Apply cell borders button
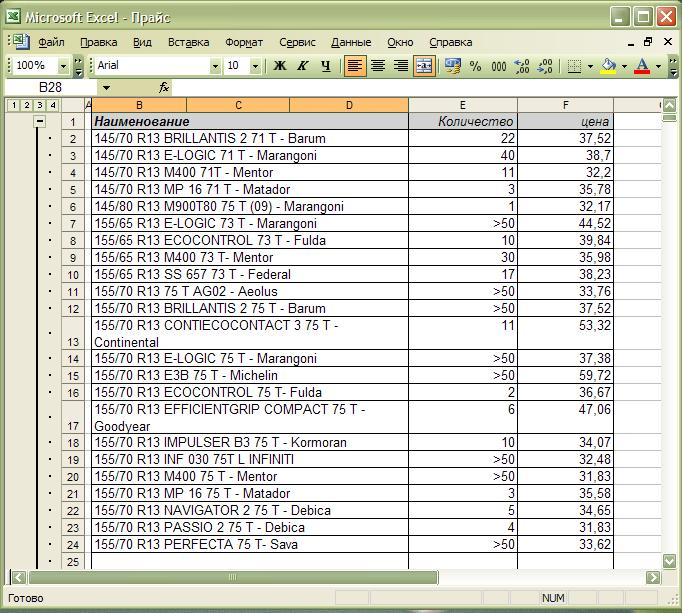 (x=574, y=66)
